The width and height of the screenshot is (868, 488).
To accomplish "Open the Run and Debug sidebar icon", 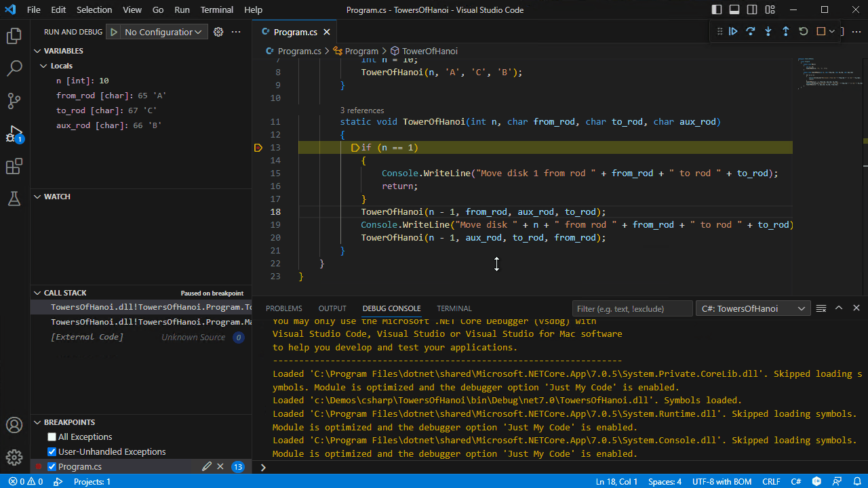I will (14, 133).
